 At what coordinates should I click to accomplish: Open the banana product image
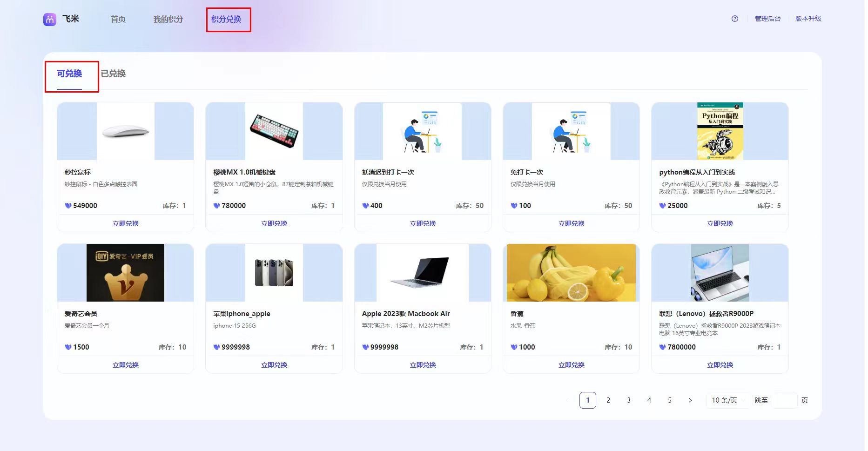click(572, 273)
